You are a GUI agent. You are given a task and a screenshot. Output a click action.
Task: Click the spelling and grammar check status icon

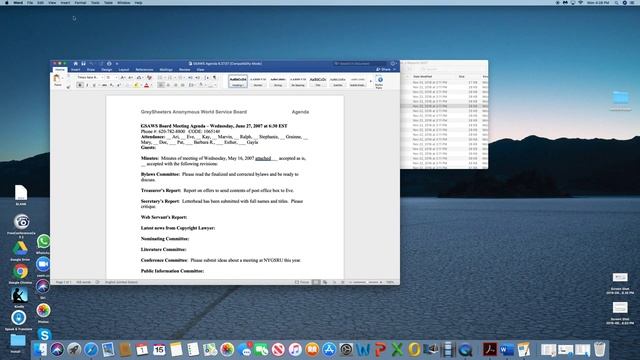[97, 282]
